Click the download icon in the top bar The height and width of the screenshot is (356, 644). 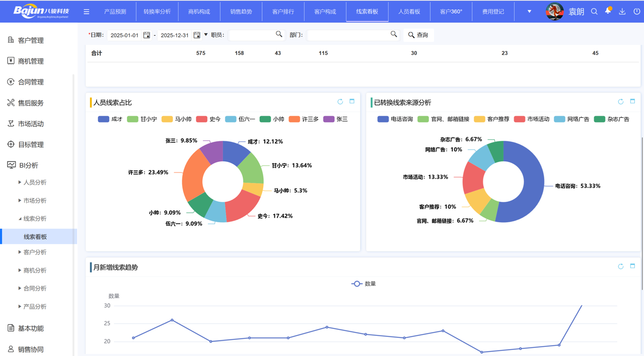pos(621,11)
